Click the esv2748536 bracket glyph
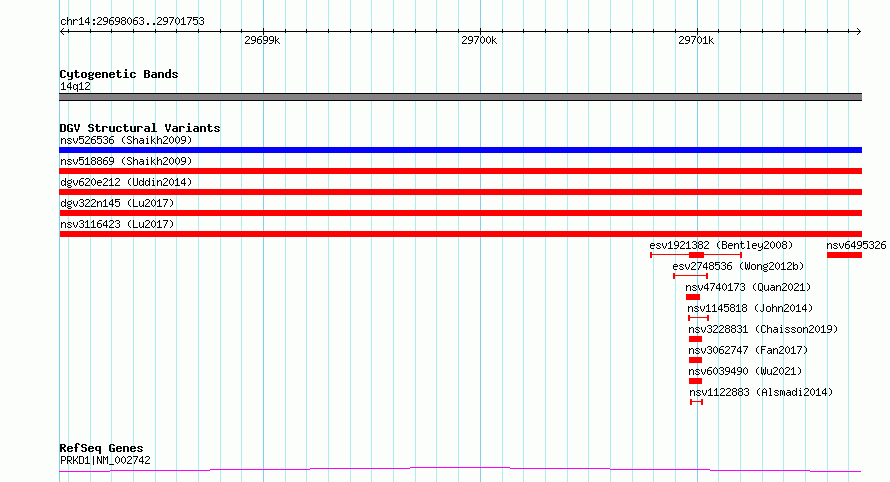 [x=690, y=276]
